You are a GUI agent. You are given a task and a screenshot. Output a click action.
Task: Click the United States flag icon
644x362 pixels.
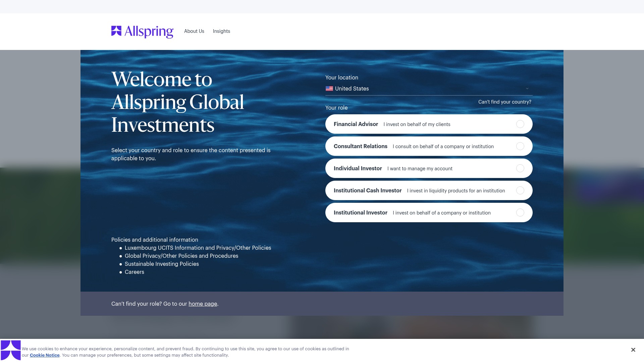(x=329, y=88)
